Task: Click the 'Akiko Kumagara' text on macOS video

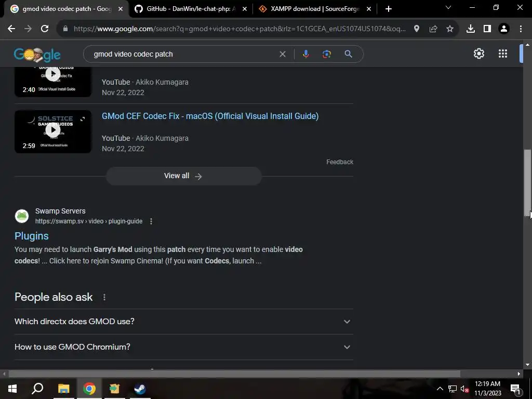Action: point(162,138)
